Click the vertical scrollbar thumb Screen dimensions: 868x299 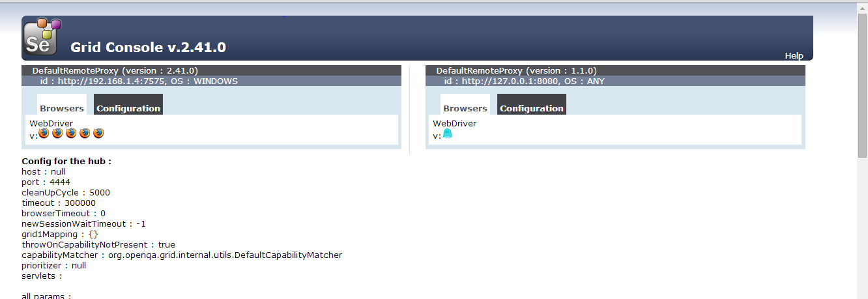click(862, 85)
